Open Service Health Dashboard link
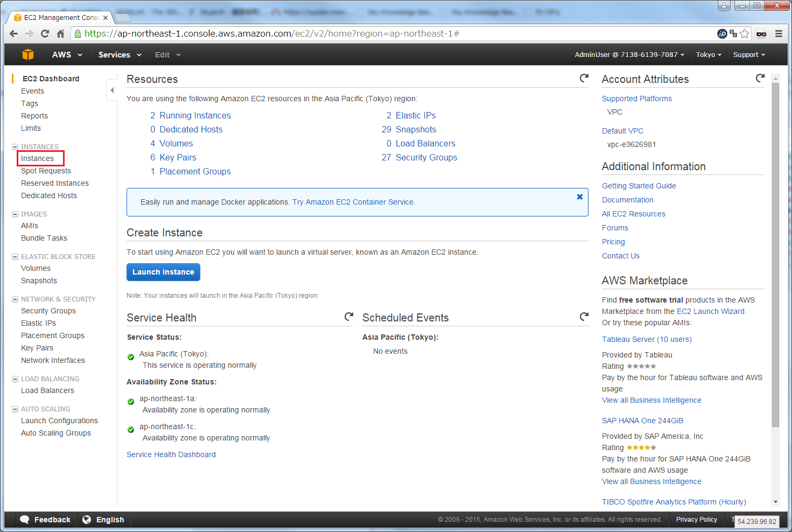792x532 pixels. [x=171, y=454]
